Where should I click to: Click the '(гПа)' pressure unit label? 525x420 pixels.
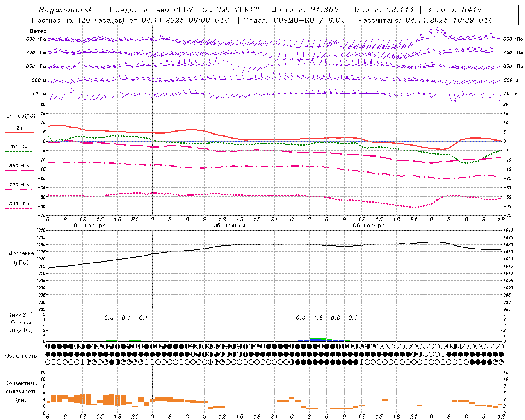tap(21, 263)
